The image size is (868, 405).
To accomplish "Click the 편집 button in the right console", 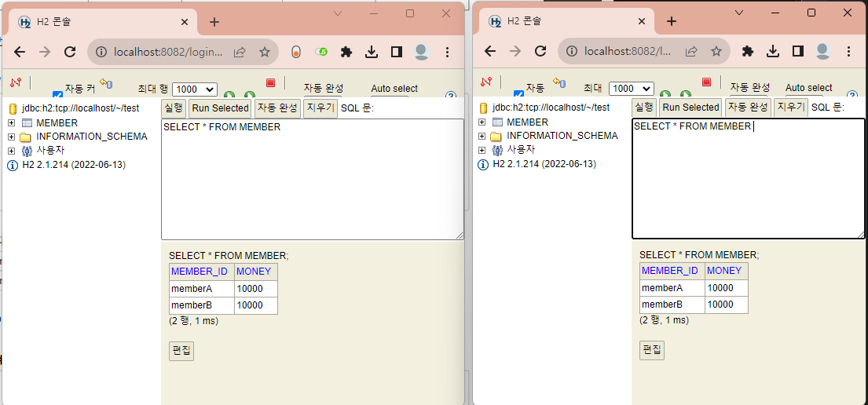I will (651, 350).
